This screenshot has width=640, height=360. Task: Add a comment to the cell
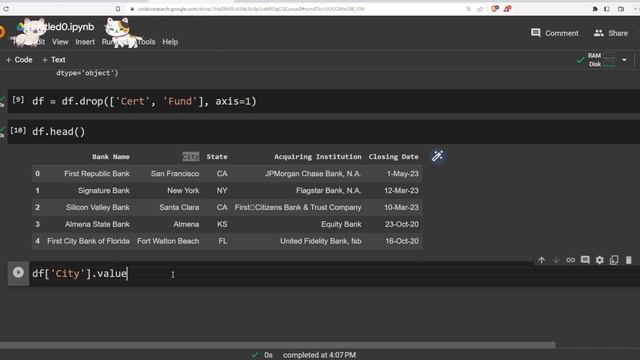point(585,260)
